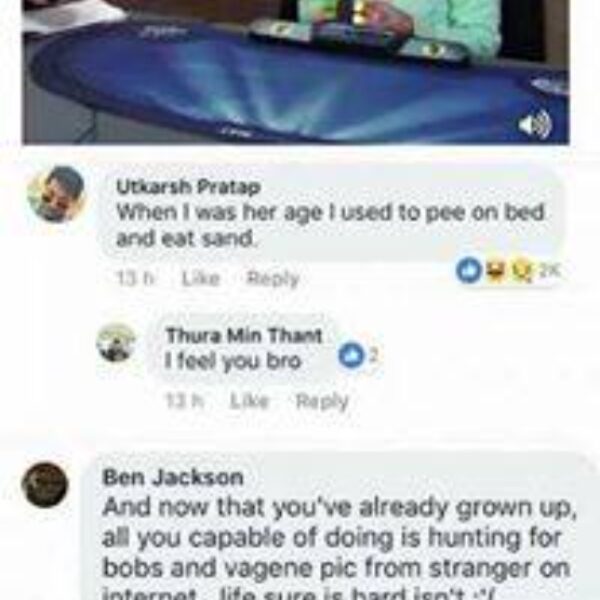Image resolution: width=600 pixels, height=600 pixels.
Task: Open Thura Min Thant's avatar
Action: [x=116, y=342]
